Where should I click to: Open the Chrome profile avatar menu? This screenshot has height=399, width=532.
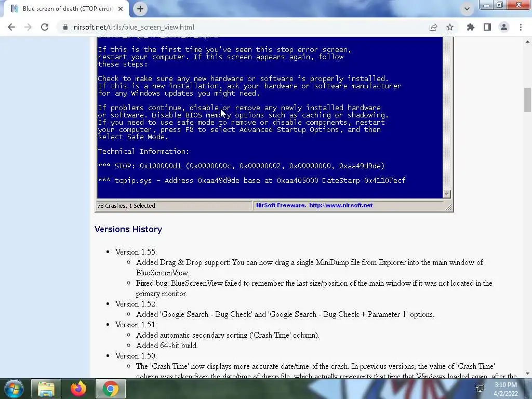pyautogui.click(x=504, y=27)
